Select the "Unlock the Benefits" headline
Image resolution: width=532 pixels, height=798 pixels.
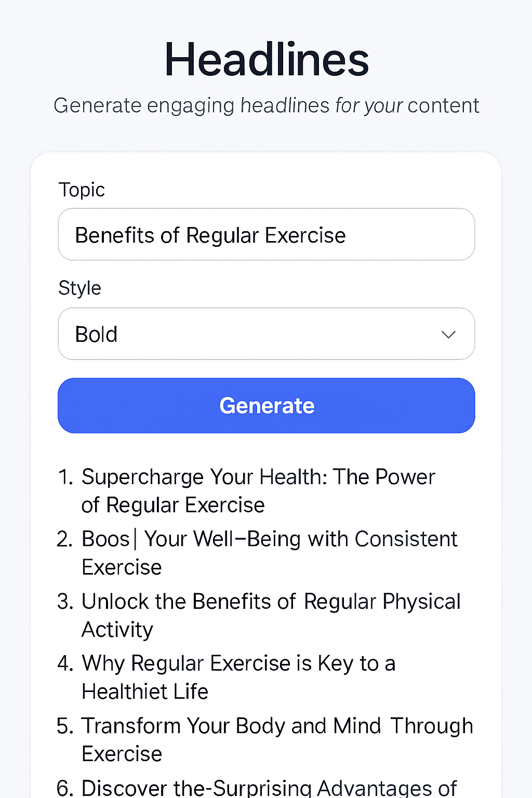click(x=271, y=615)
